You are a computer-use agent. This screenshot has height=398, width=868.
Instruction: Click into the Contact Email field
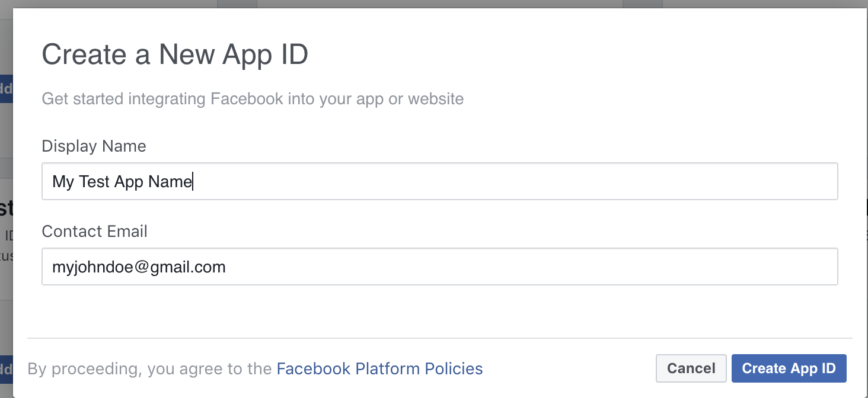(439, 267)
